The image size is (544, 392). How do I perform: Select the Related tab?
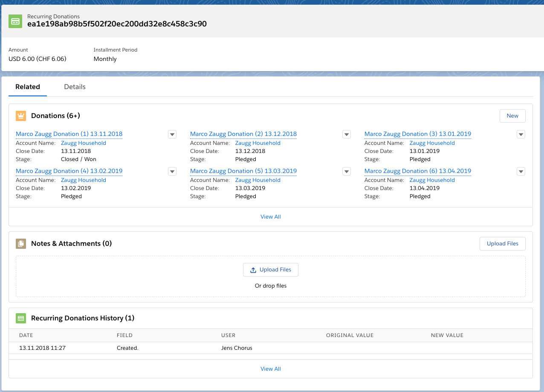28,87
